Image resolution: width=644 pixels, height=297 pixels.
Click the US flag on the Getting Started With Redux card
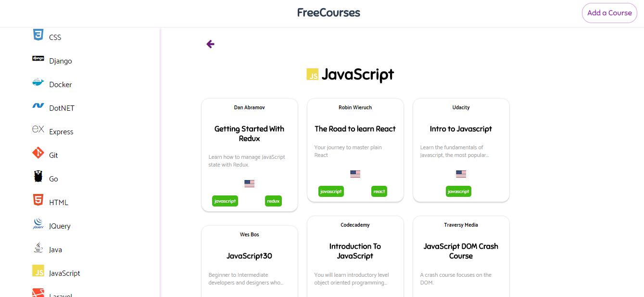pyautogui.click(x=249, y=183)
